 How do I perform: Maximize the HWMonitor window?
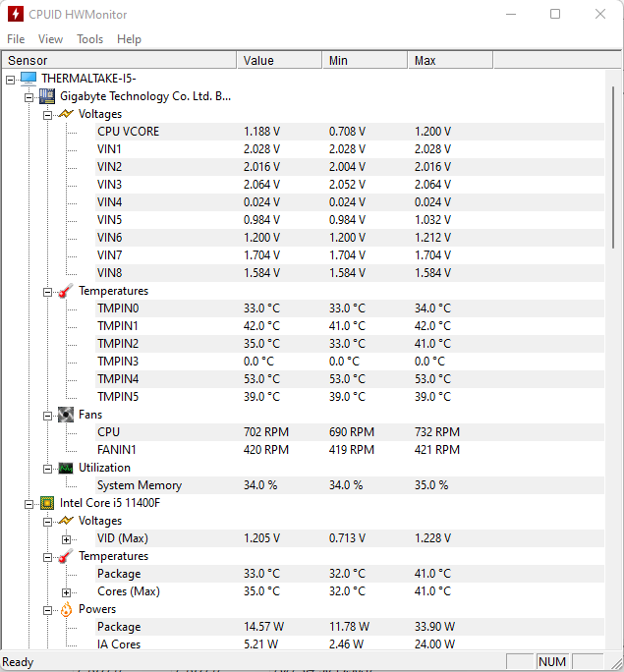click(x=555, y=14)
